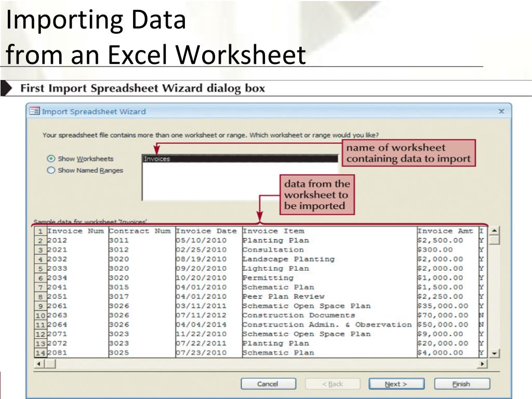Click the Planting Plan cell in row 2
The width and height of the screenshot is (532, 399).
(276, 241)
